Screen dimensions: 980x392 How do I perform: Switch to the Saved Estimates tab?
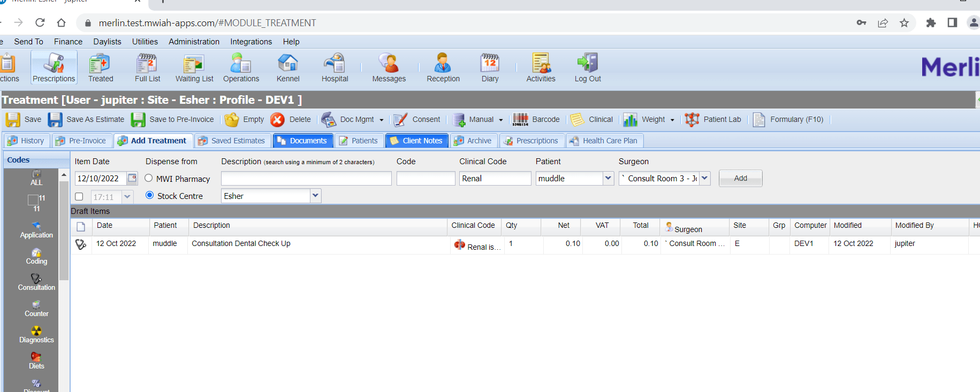coord(232,141)
